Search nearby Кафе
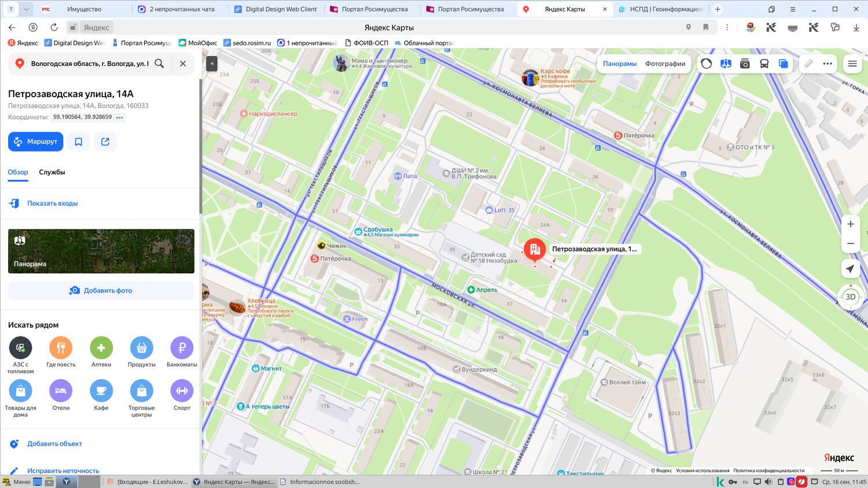This screenshot has height=488, width=868. pyautogui.click(x=101, y=395)
